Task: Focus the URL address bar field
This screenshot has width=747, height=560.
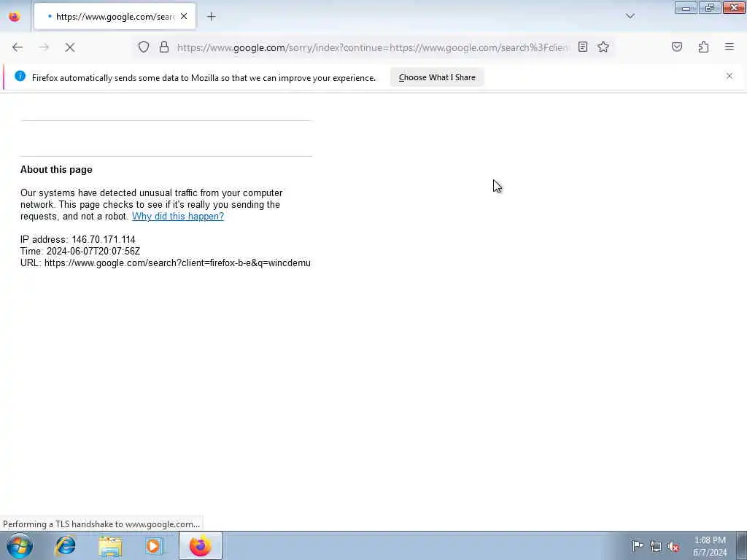Action: (373, 47)
